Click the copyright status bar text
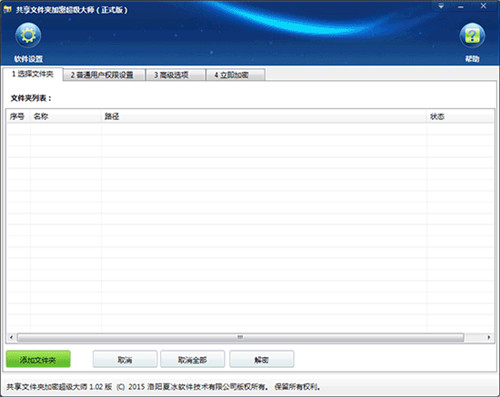The height and width of the screenshot is (397, 500). pyautogui.click(x=163, y=387)
